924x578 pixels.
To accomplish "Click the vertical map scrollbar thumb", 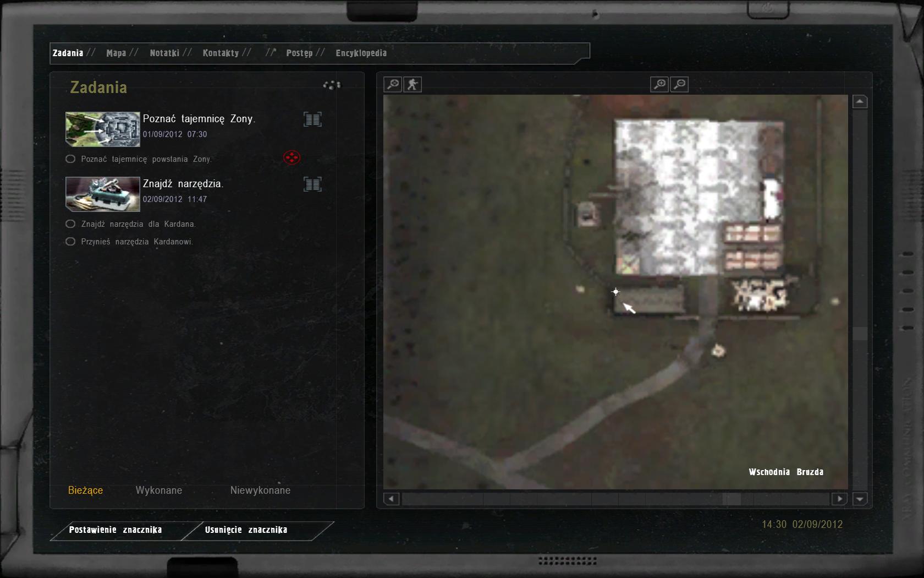I will click(x=860, y=334).
